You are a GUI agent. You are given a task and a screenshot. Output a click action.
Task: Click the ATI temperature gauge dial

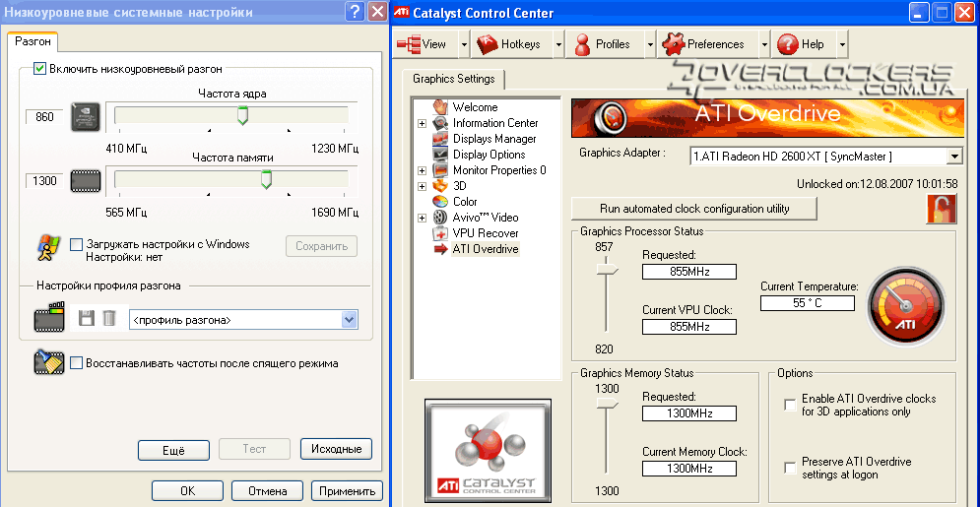click(906, 307)
